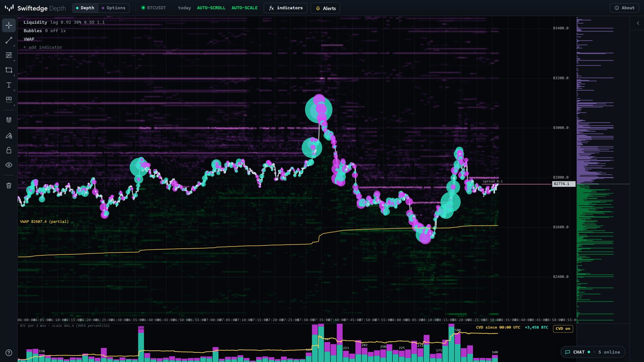Toggle the lock all drawings padlock
The width and height of the screenshot is (644, 362).
point(9,150)
